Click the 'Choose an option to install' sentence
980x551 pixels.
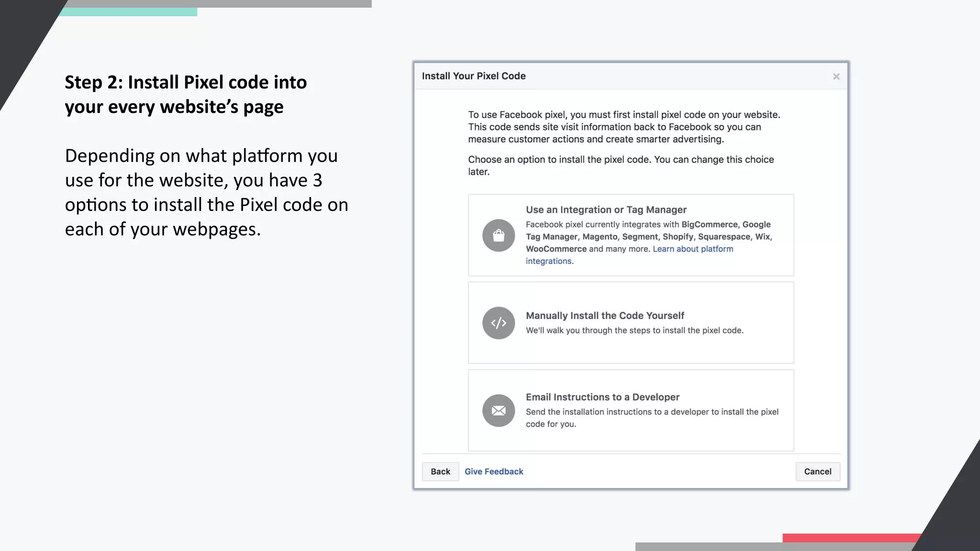click(x=620, y=160)
